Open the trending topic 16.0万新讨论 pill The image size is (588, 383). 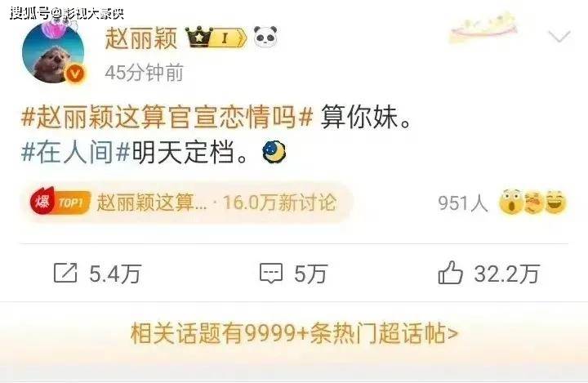point(188,203)
